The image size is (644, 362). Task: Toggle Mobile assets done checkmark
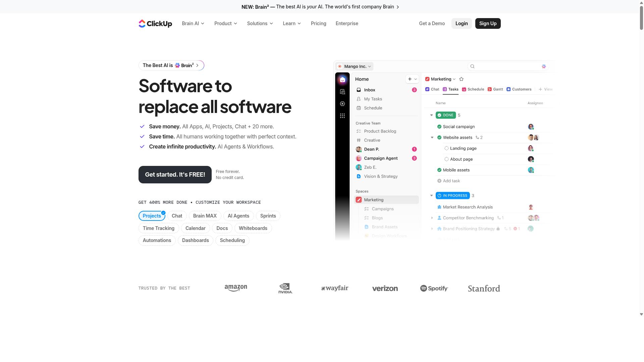[x=439, y=170]
